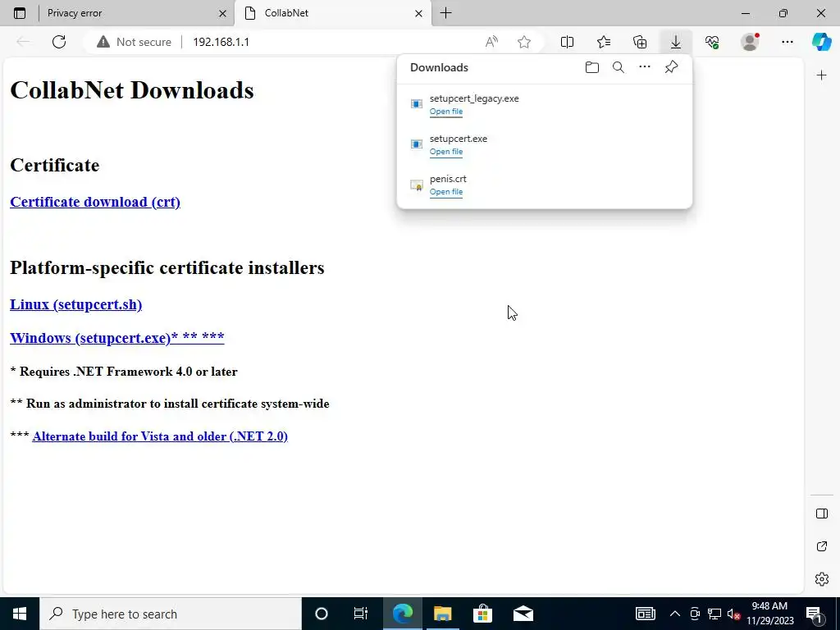840x630 pixels.
Task: Open the clock showing 9:48 AM
Action: 769,614
